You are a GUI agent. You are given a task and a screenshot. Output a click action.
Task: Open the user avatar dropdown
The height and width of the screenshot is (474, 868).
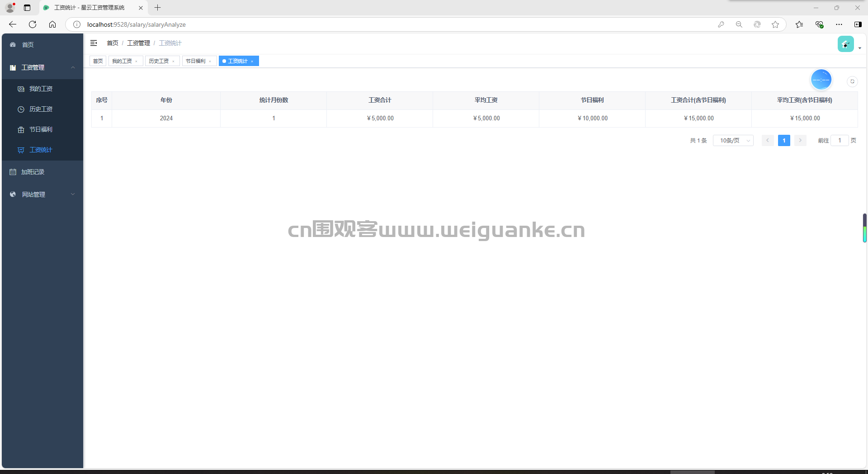[849, 44]
